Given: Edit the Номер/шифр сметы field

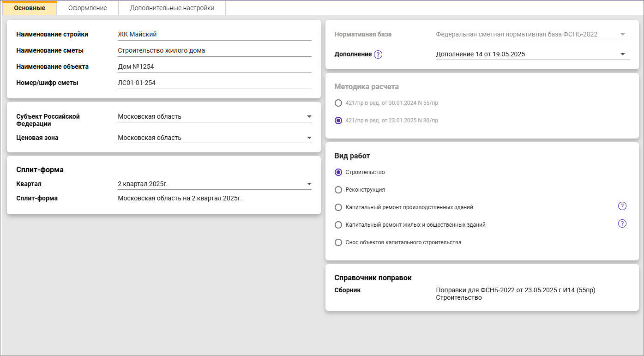Looking at the screenshot, I should pyautogui.click(x=214, y=83).
